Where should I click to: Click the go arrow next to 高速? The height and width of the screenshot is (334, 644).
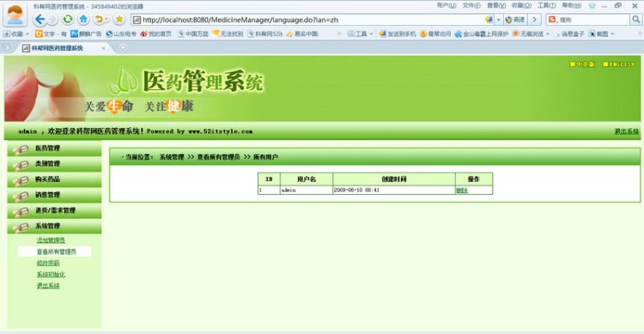534,19
